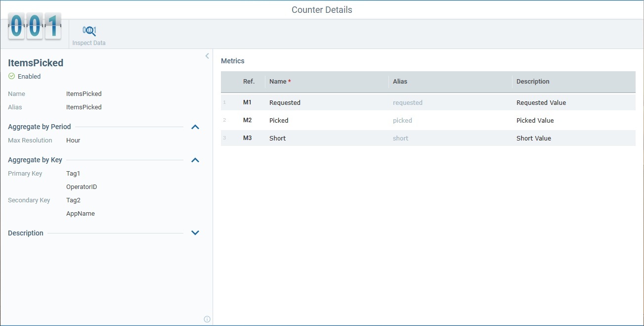Collapse the Aggregate by Key section
644x326 pixels.
tap(195, 160)
